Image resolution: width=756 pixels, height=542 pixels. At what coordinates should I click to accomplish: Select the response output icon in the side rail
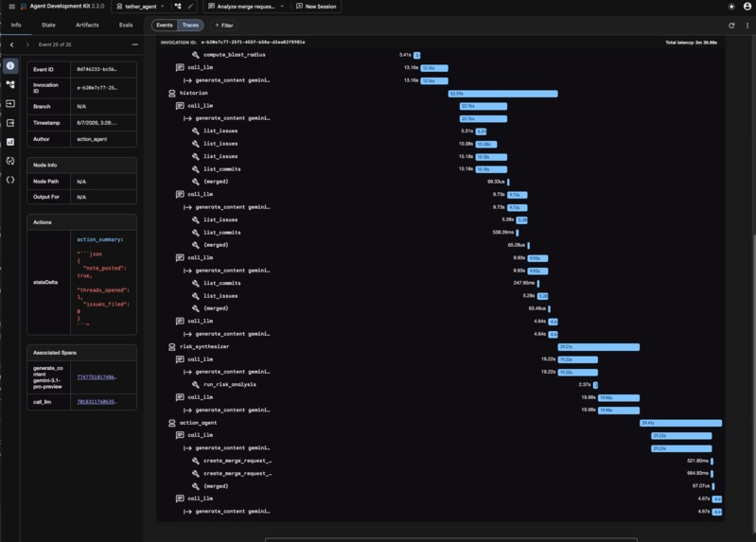click(10, 122)
